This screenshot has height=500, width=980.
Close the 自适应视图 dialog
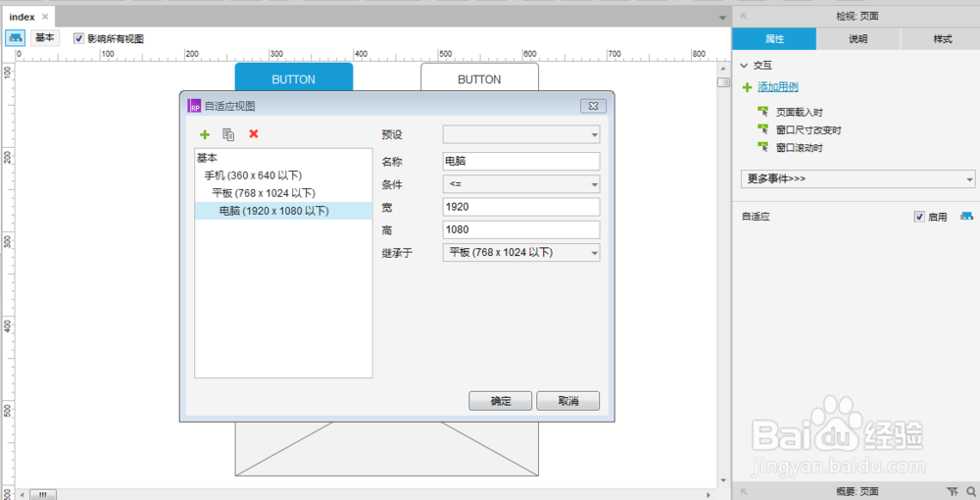coord(593,106)
